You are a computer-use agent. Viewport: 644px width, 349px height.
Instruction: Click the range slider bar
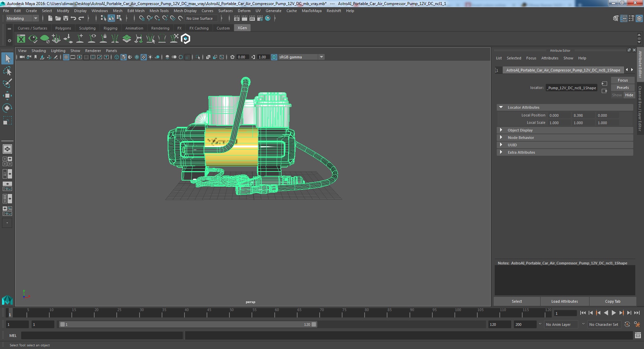click(x=188, y=325)
